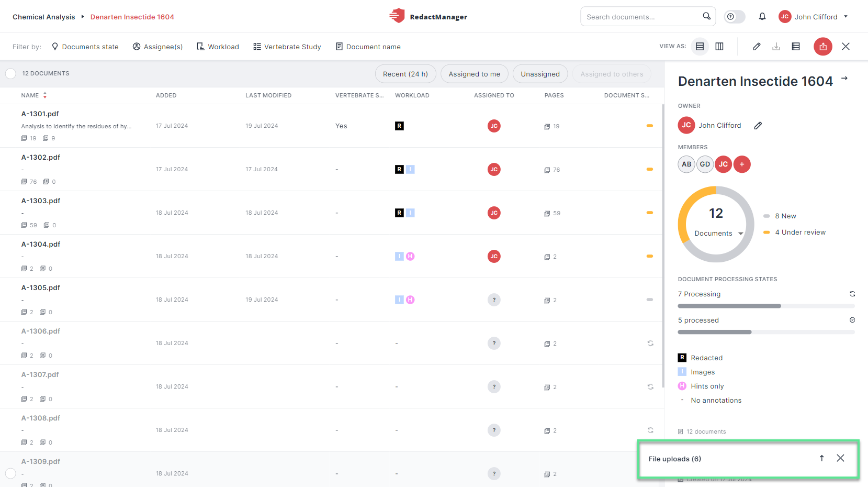Click Hints only icon for A-1304.pdf
This screenshot has width=868, height=487.
[410, 256]
